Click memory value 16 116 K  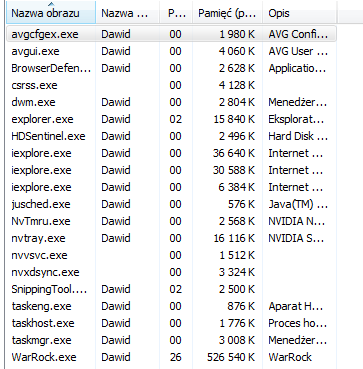coord(234,238)
